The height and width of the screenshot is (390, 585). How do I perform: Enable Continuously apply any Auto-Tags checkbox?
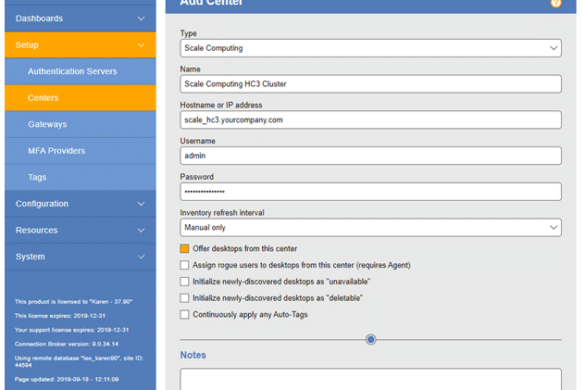[x=184, y=314]
